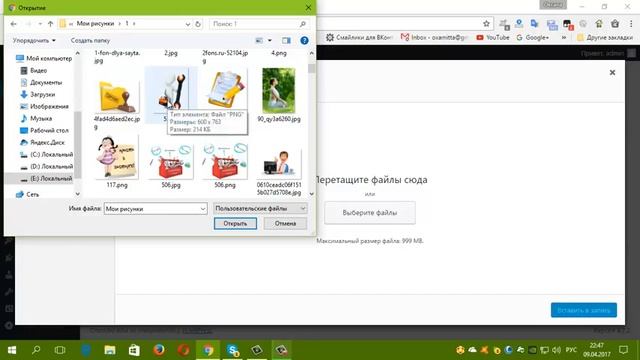Click Вставить в запись button
The width and height of the screenshot is (640, 360).
(584, 310)
